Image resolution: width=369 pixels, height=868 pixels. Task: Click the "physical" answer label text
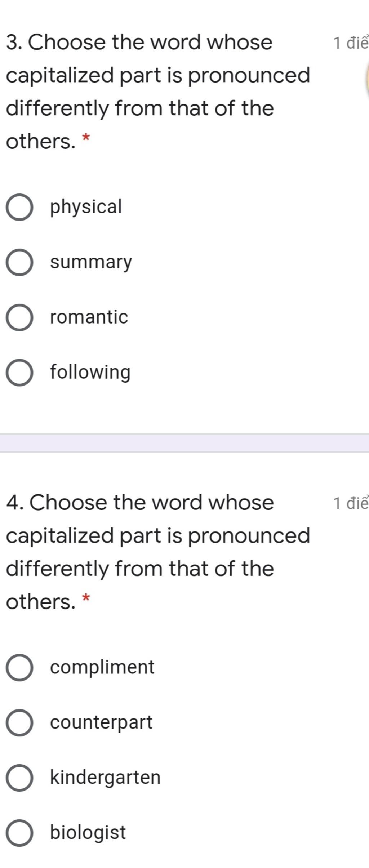[86, 208]
